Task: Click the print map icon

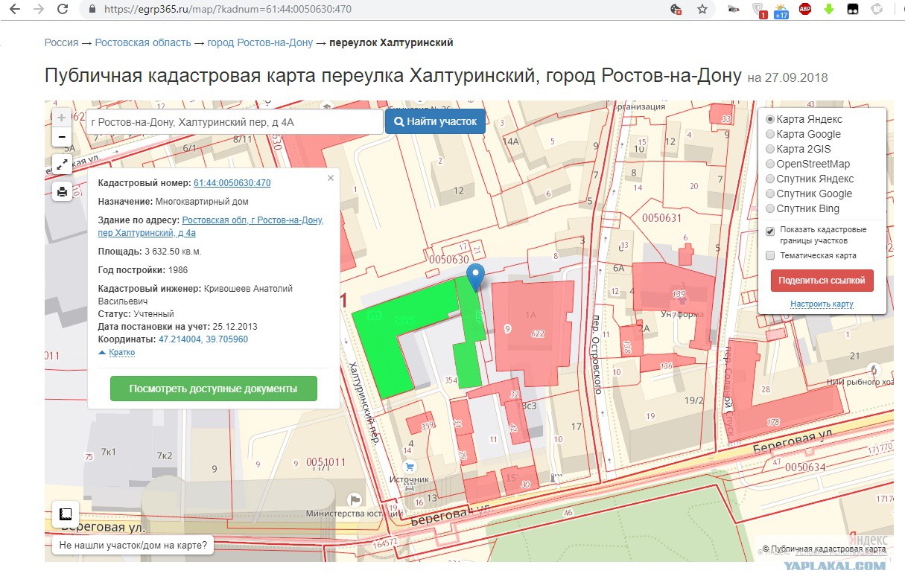Action: coord(62,192)
